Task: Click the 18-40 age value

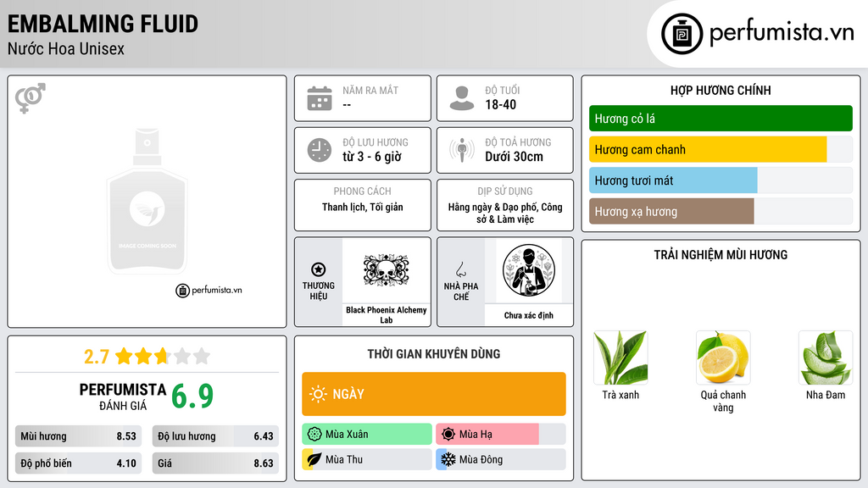Action: click(x=500, y=104)
